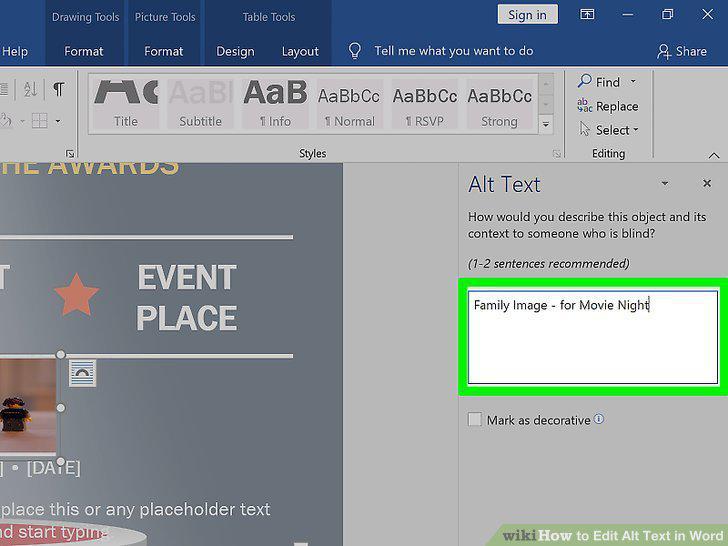Open the Find dropdown arrow
This screenshot has height=546, width=728.
click(633, 82)
